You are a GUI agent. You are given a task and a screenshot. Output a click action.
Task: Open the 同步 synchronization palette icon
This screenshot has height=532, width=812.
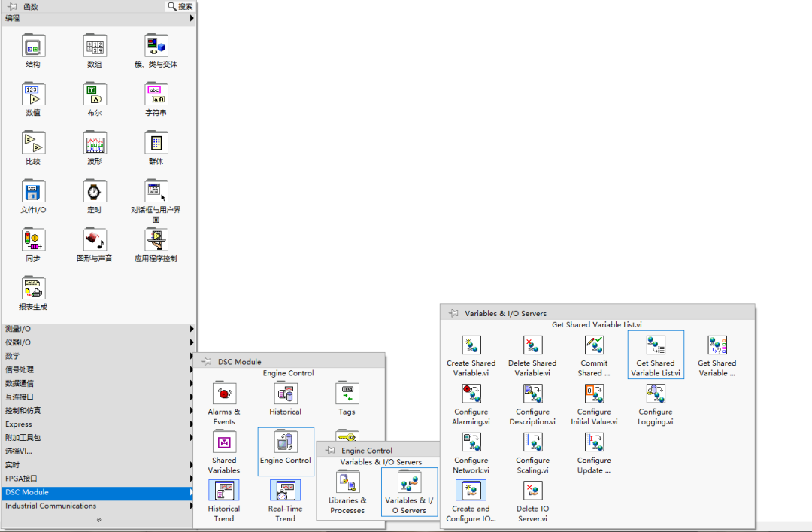coord(33,240)
